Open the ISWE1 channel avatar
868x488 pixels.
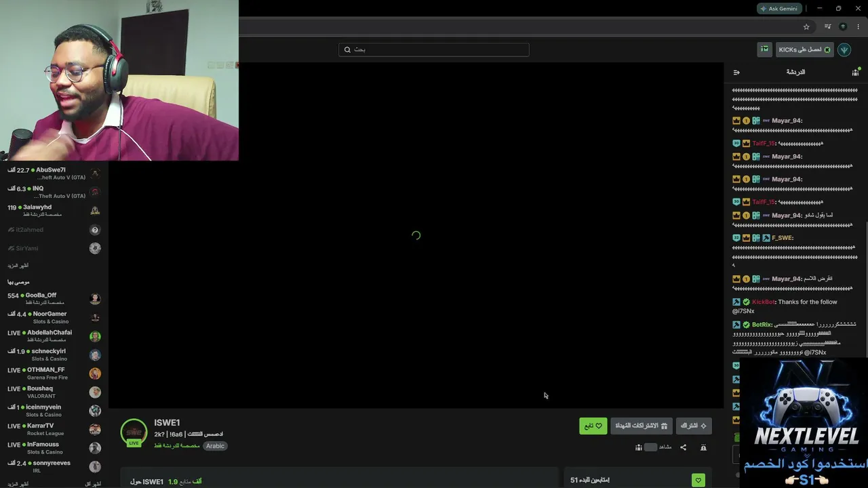coord(134,432)
